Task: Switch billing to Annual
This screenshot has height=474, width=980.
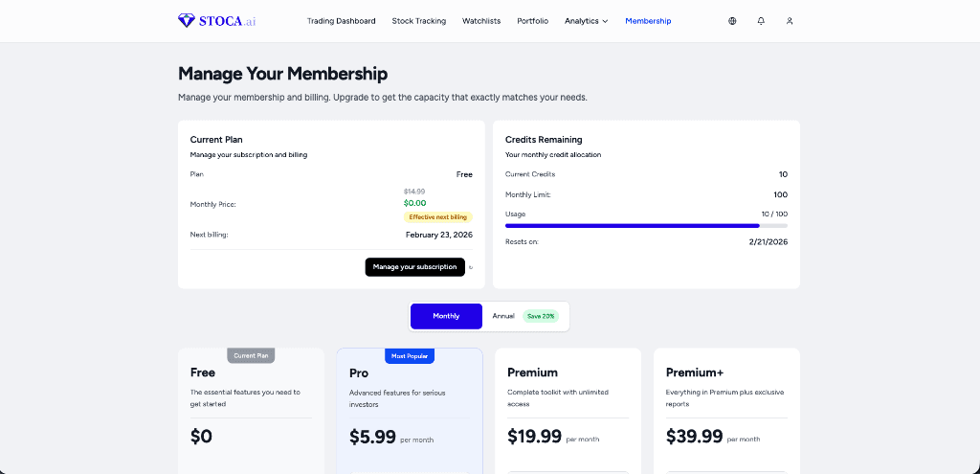Action: 503,316
